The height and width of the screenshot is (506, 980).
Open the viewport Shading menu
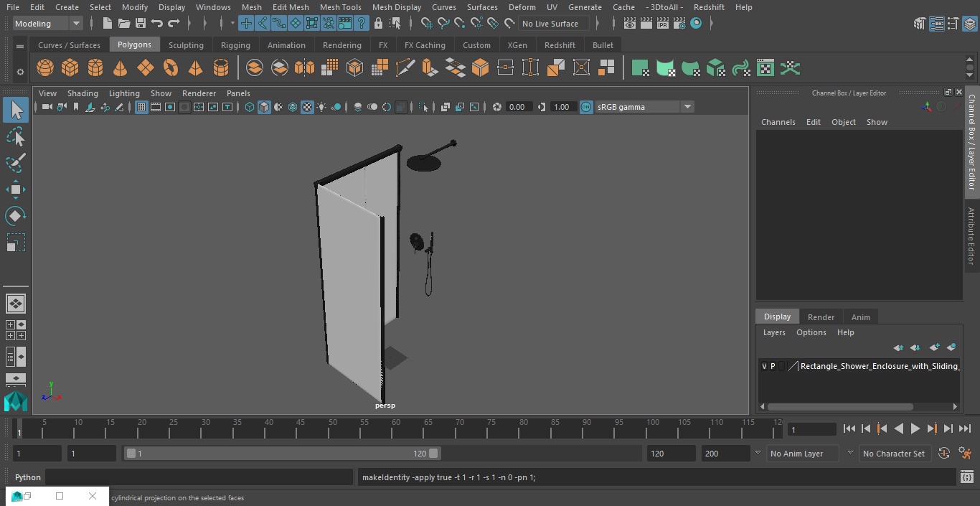coord(83,93)
